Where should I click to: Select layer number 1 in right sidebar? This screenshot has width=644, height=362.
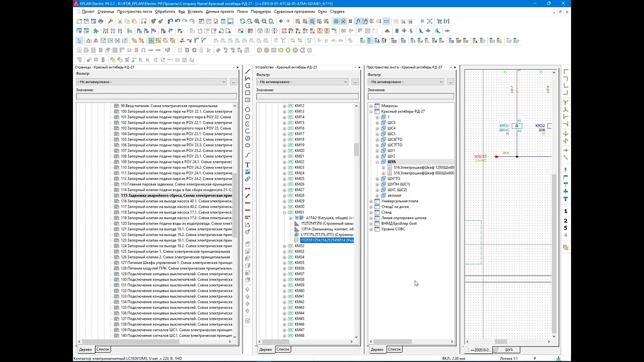566,211
